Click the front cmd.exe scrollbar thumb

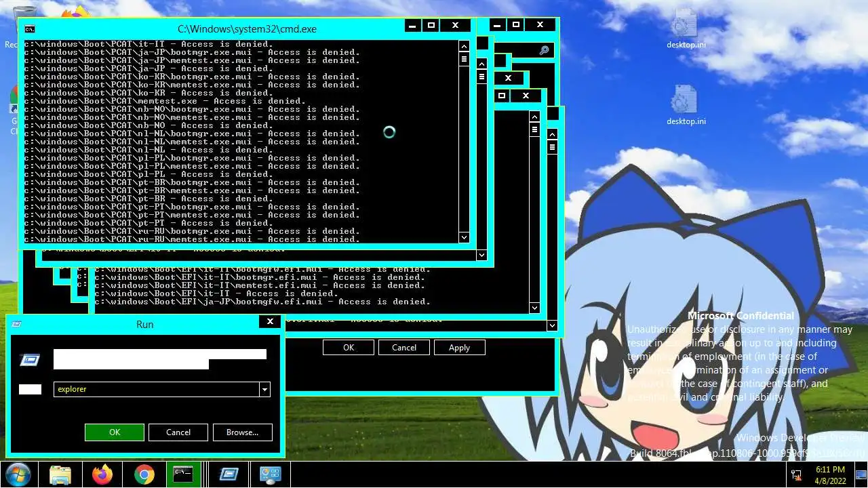464,59
